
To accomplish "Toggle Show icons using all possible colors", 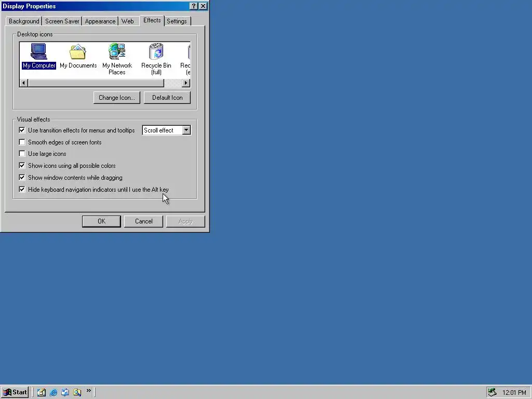I will 22,166.
